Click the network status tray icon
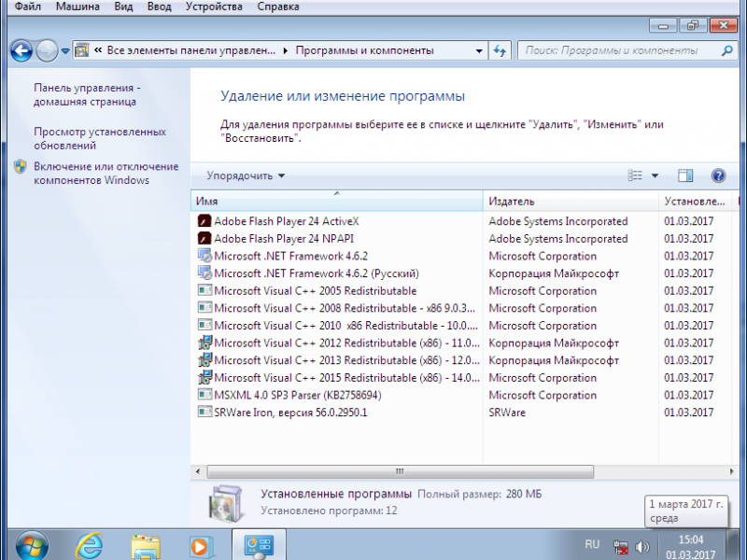The height and width of the screenshot is (560, 747). [x=621, y=548]
